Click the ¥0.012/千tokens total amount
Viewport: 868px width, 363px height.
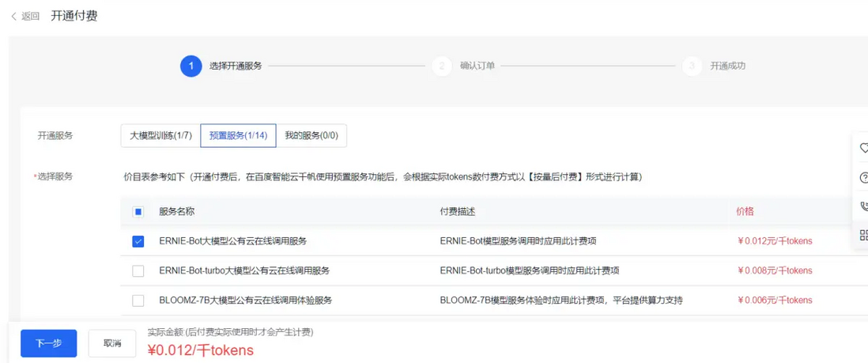tap(200, 350)
